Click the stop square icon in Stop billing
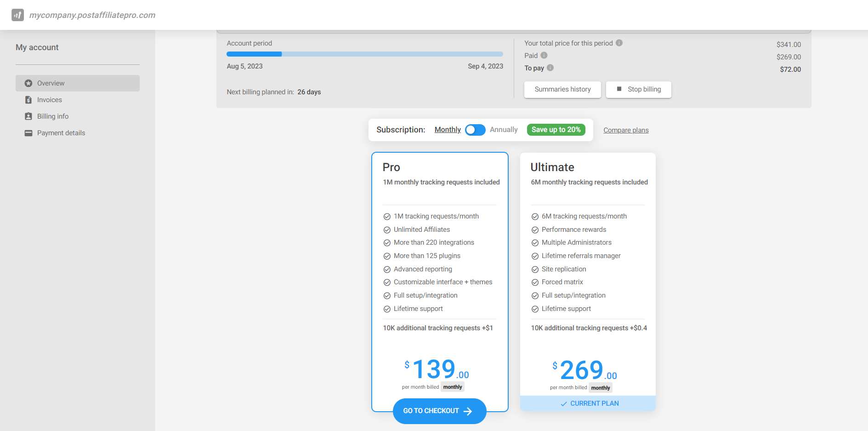 click(x=619, y=89)
